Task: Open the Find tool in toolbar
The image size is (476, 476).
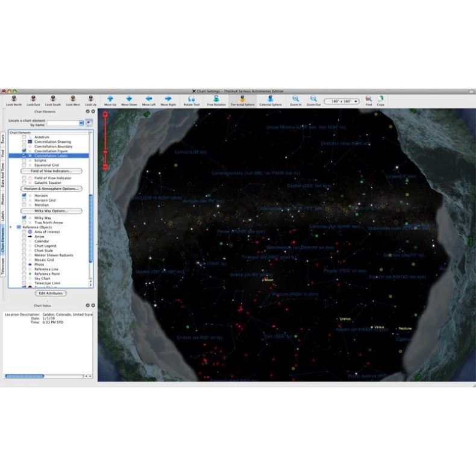Action: tap(368, 99)
